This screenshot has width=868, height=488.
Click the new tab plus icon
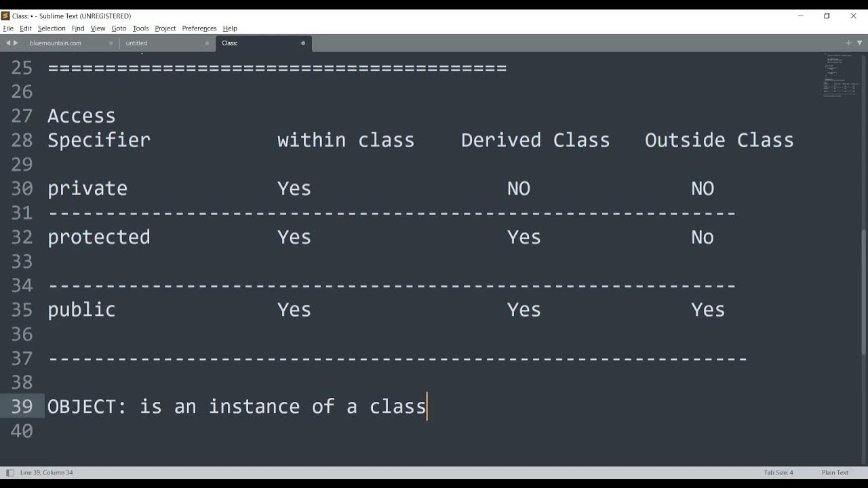(848, 43)
